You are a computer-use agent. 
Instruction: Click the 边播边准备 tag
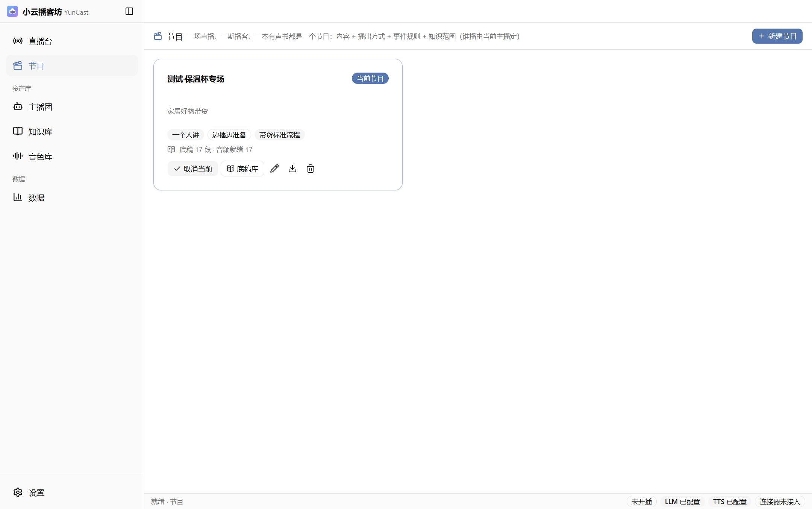[229, 135]
